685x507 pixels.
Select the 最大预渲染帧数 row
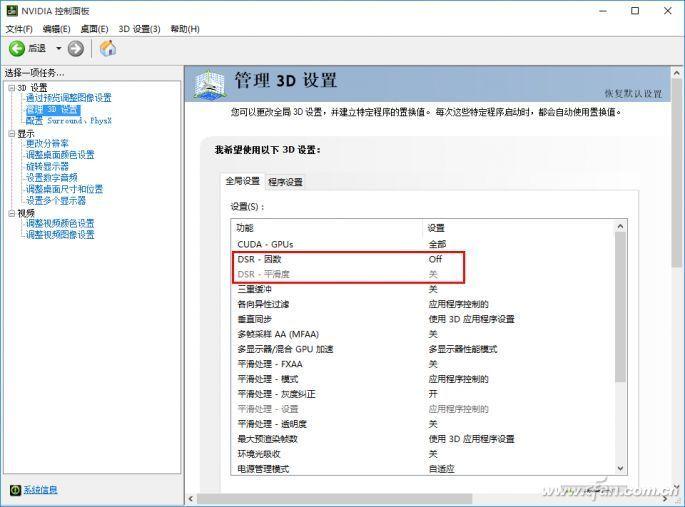point(422,439)
